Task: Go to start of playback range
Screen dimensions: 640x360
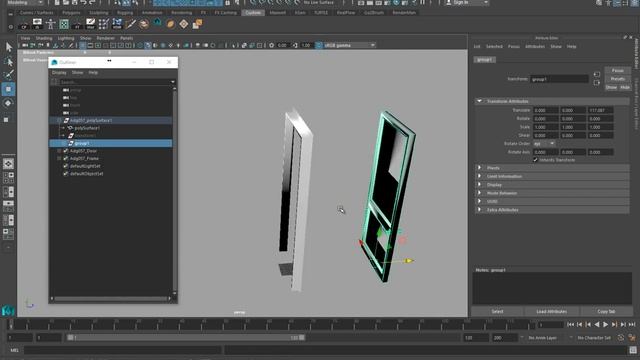Action: tap(571, 324)
